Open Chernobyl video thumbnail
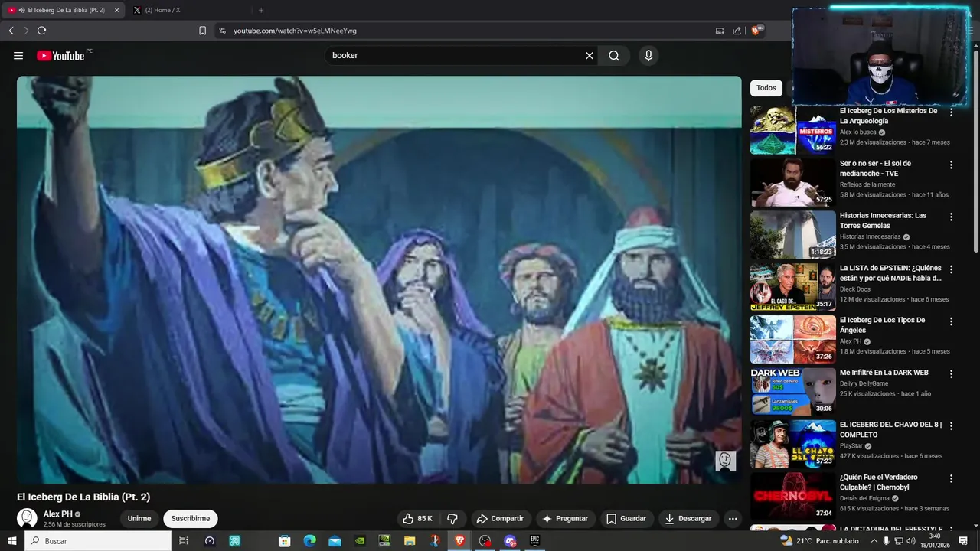Viewport: 980px width, 551px height. pos(793,496)
